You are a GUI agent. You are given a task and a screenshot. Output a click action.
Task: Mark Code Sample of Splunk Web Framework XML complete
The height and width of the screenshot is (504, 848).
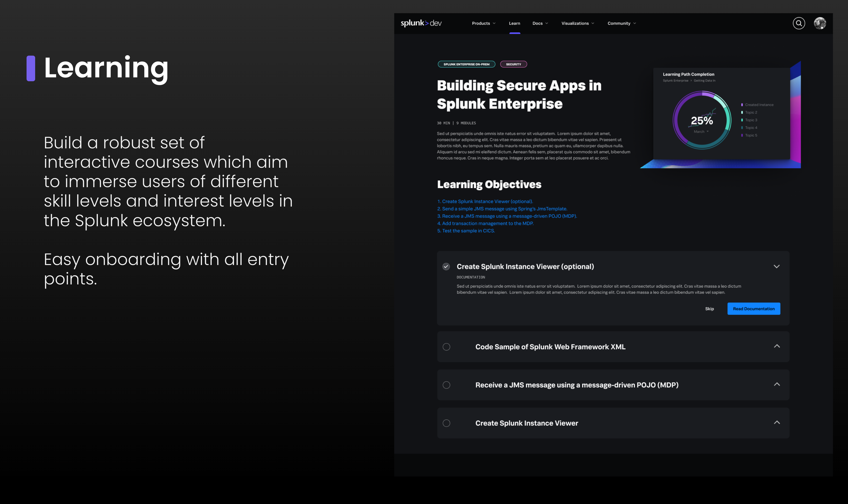(x=446, y=347)
